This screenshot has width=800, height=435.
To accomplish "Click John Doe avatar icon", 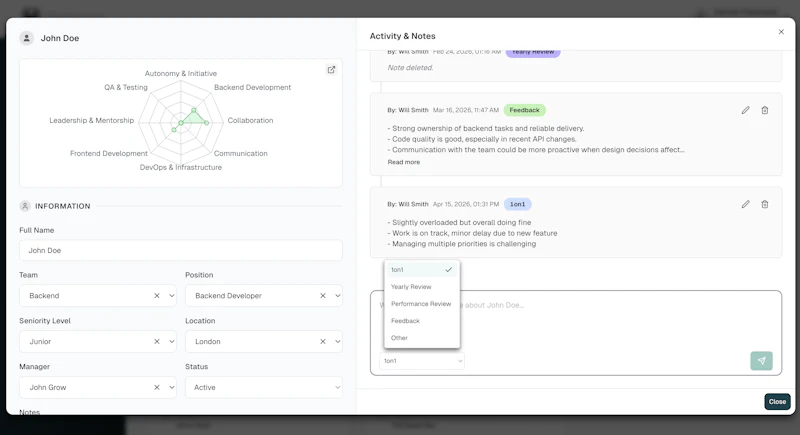I will click(x=27, y=38).
